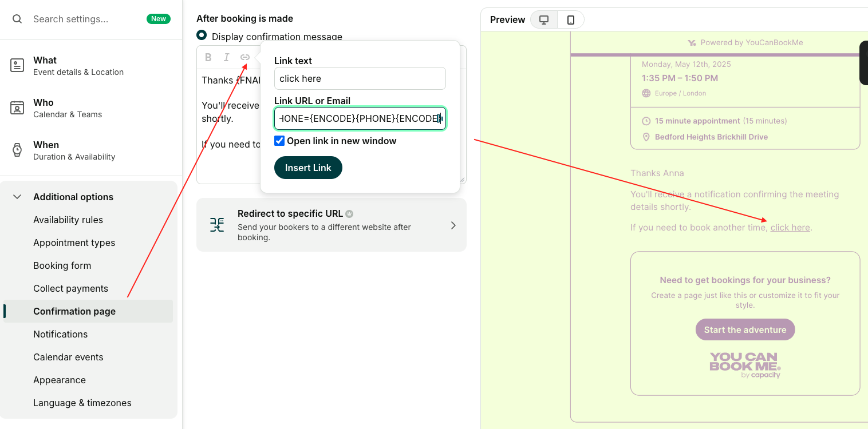868x429 pixels.
Task: Click '1:35 PM – 1:50 PM' time text
Action: coord(680,78)
